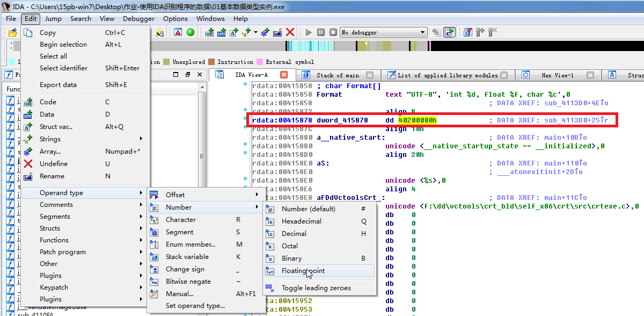Screen dimensions: 644x316
Task: Click the Segment icon in Operand type submenu
Action: coord(154,232)
